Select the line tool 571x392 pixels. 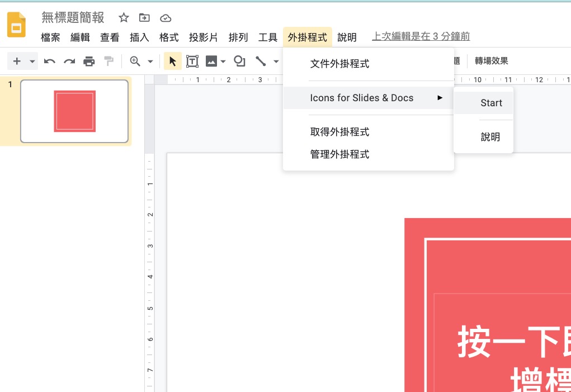point(260,62)
